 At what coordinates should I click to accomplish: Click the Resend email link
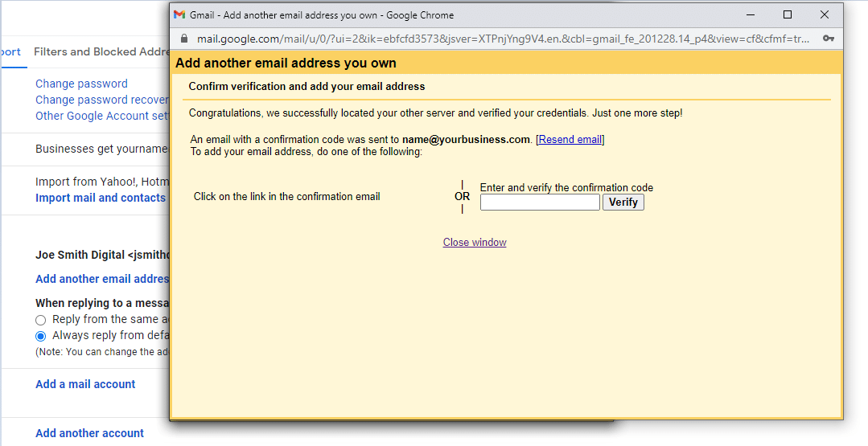570,139
